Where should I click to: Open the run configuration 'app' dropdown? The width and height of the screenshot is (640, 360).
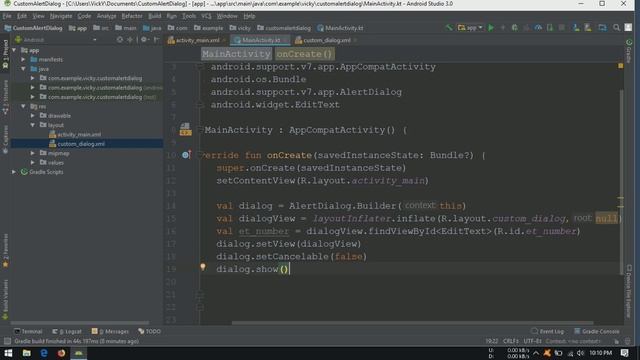pos(470,28)
